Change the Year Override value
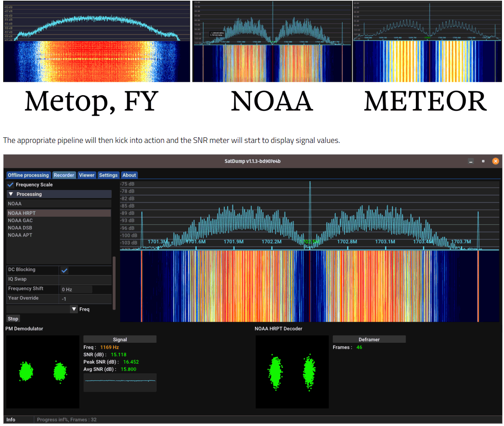The height and width of the screenshot is (426, 504). click(76, 299)
